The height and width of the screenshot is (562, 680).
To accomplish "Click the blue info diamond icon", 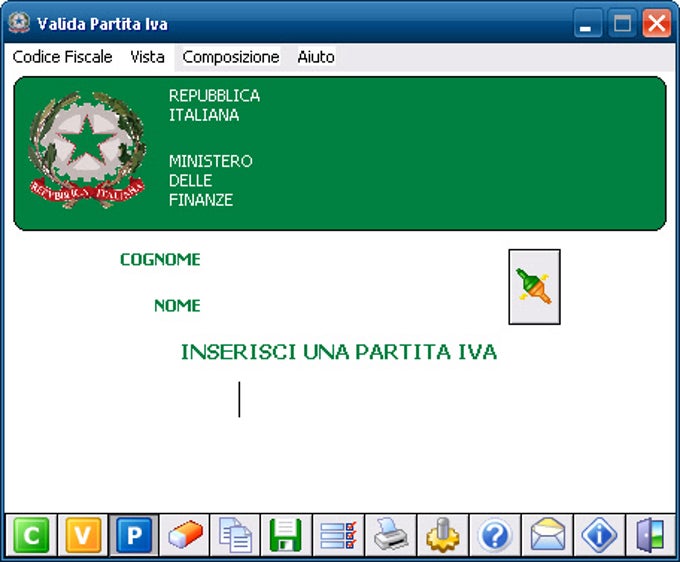I will 599,535.
